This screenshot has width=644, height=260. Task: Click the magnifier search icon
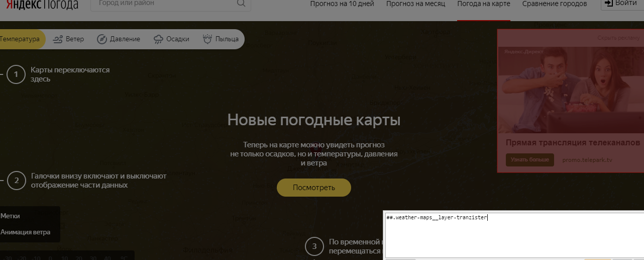pyautogui.click(x=241, y=4)
